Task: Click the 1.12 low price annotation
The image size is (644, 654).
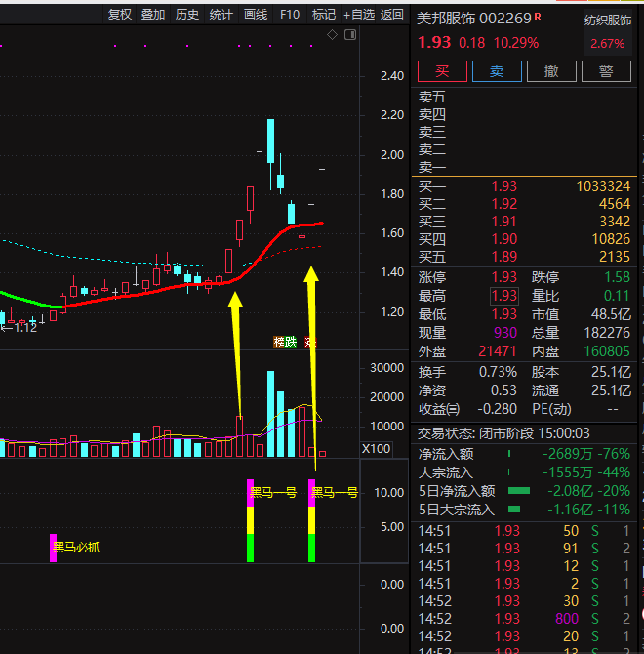Action: point(25,328)
